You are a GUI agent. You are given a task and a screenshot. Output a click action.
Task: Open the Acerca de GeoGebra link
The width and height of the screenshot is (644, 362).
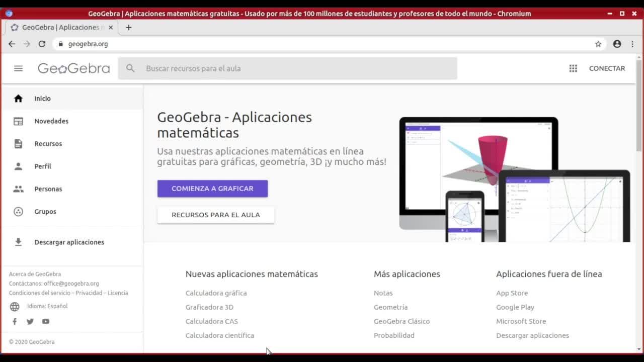click(35, 274)
